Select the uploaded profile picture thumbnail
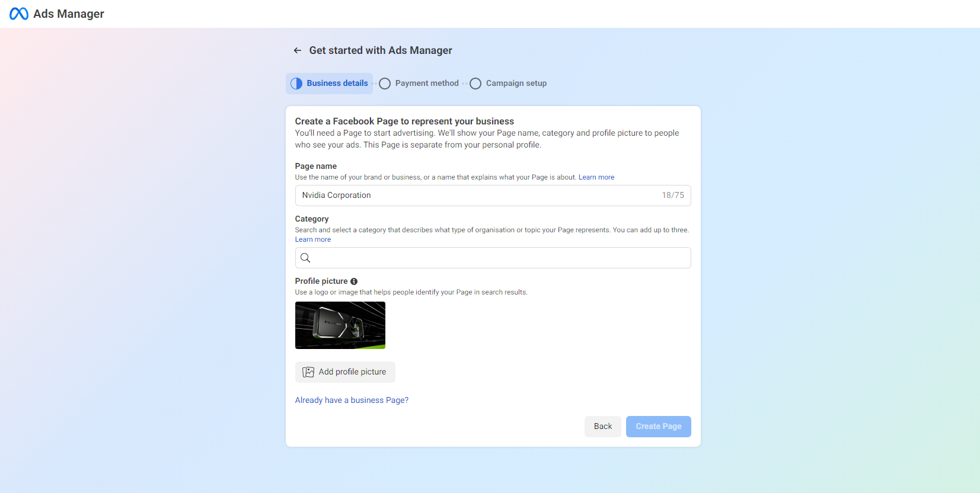The width and height of the screenshot is (980, 493). click(340, 325)
